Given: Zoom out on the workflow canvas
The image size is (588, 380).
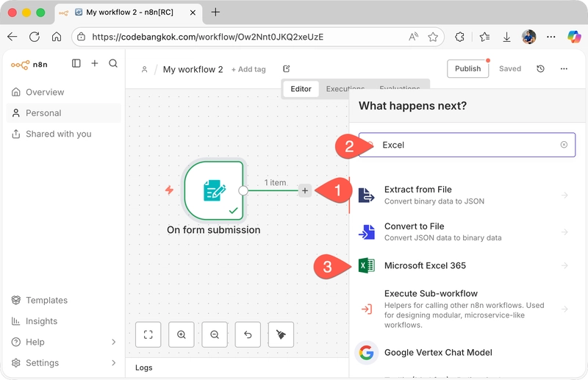Looking at the screenshot, I should (x=215, y=334).
